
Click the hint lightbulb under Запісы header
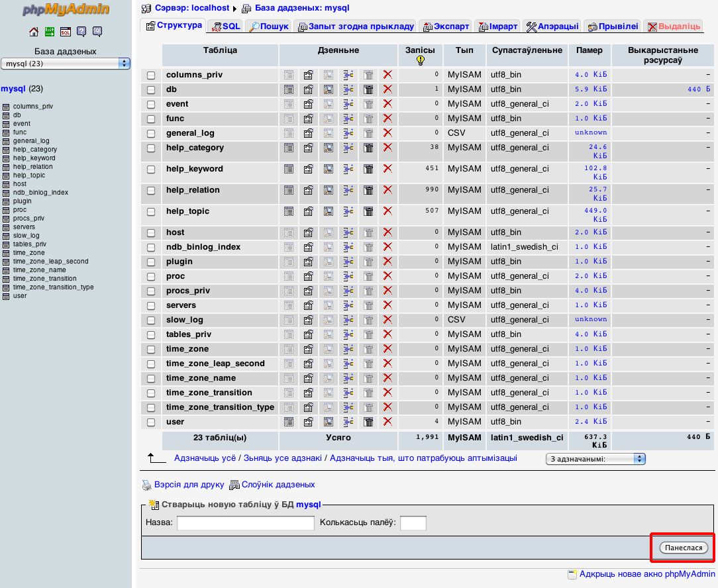click(x=421, y=60)
